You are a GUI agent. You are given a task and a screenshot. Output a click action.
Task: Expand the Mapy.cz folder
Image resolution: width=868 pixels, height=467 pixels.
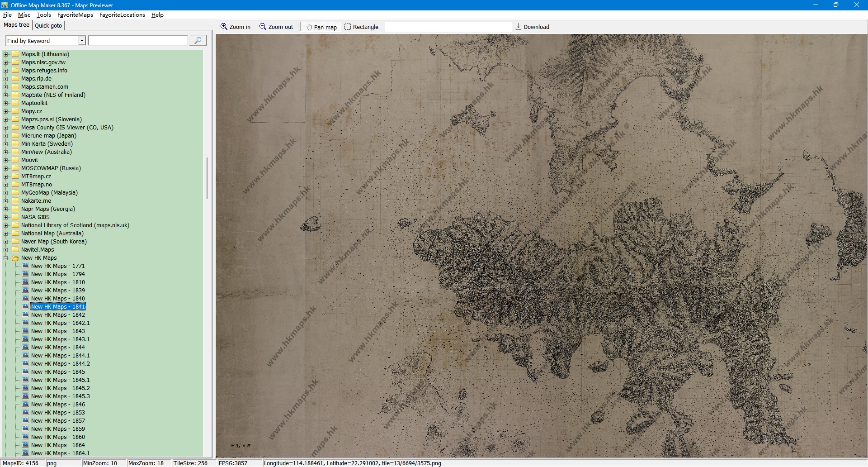6,111
